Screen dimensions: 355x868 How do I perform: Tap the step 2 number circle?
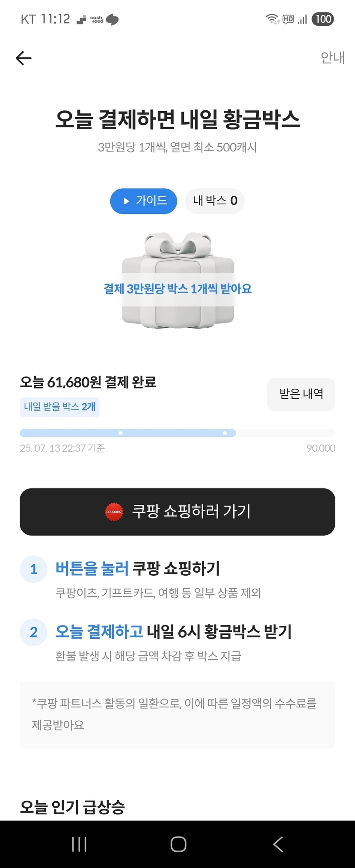[33, 632]
